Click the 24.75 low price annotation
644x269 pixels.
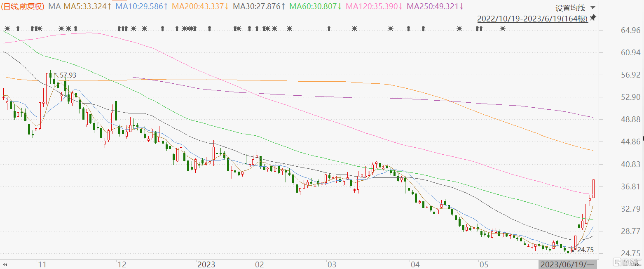585,250
